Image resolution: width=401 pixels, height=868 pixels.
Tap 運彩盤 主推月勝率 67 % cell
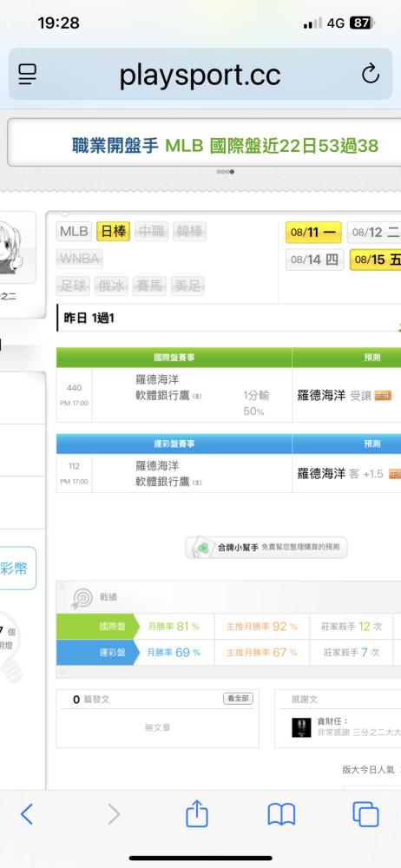(261, 653)
